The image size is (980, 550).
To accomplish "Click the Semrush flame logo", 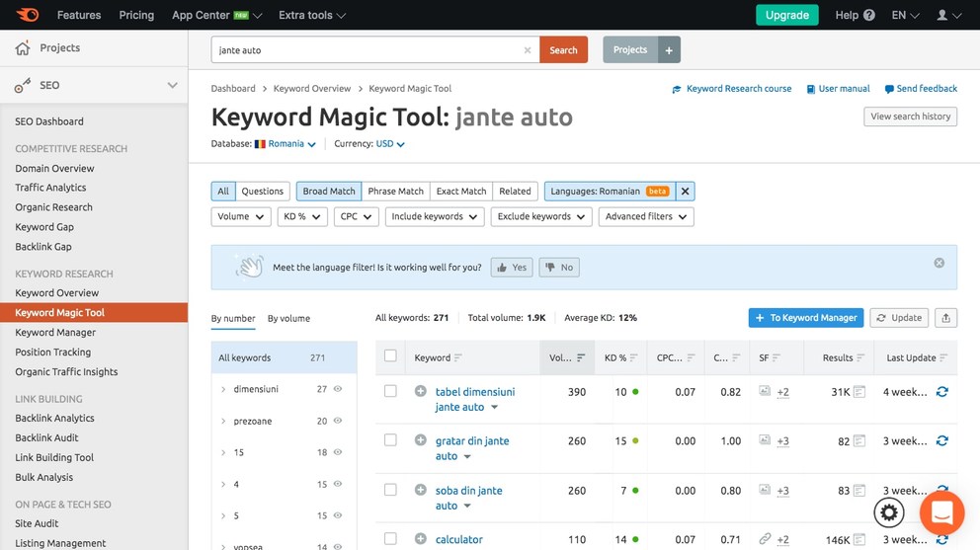I will (x=28, y=15).
